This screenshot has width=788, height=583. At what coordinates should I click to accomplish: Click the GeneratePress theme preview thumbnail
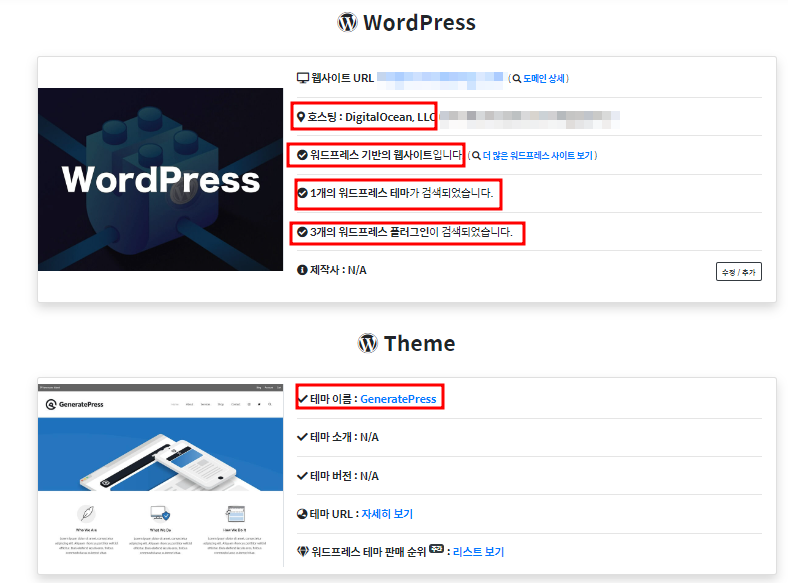(160, 475)
